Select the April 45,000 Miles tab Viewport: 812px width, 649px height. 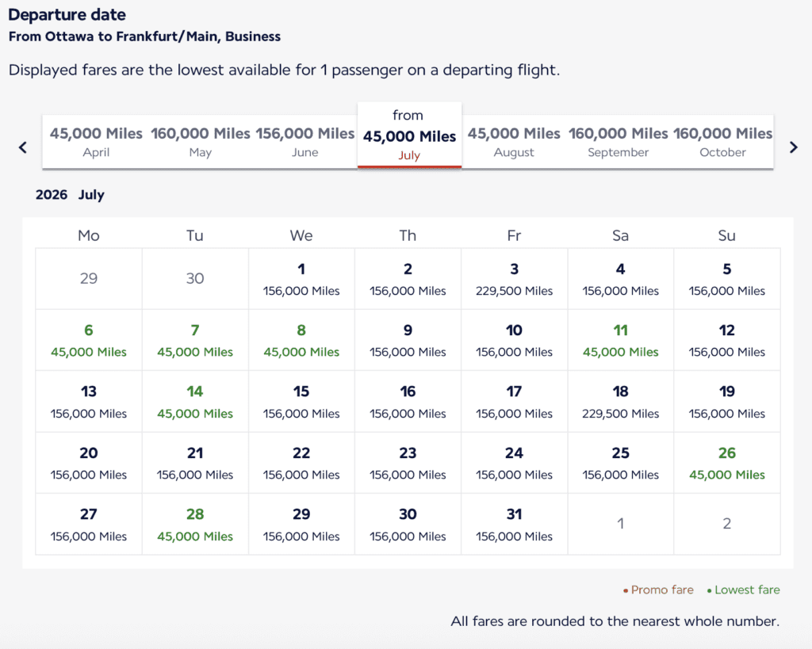(96, 142)
